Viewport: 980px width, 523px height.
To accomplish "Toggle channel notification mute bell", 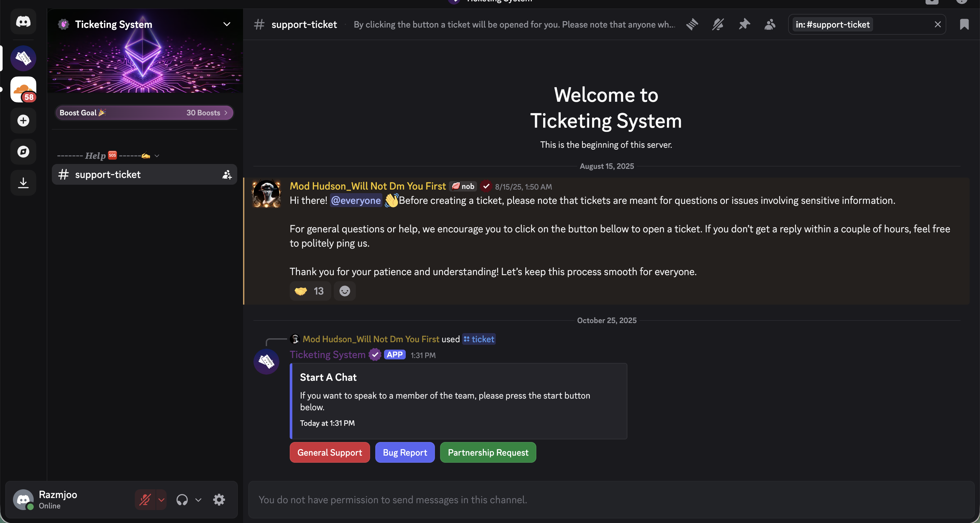I will point(718,25).
